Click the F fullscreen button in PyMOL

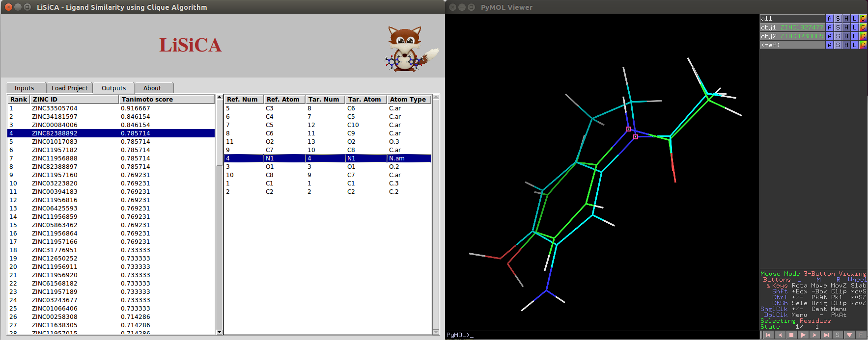tap(861, 335)
